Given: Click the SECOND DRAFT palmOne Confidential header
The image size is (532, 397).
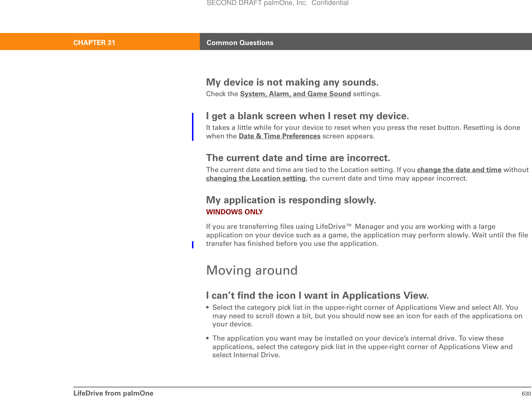Looking at the screenshot, I should (278, 3).
